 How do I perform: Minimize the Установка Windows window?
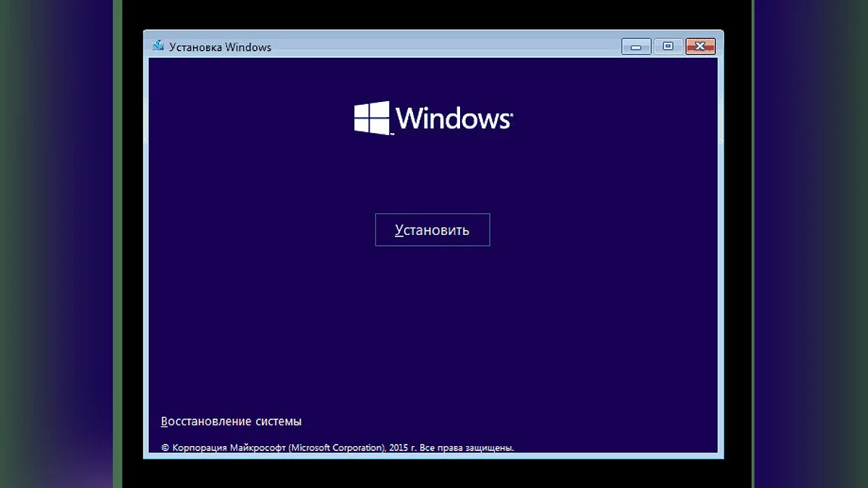pyautogui.click(x=636, y=47)
